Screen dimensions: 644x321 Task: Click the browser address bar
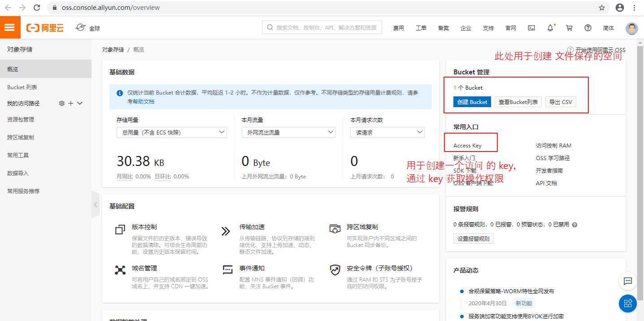tap(327, 8)
